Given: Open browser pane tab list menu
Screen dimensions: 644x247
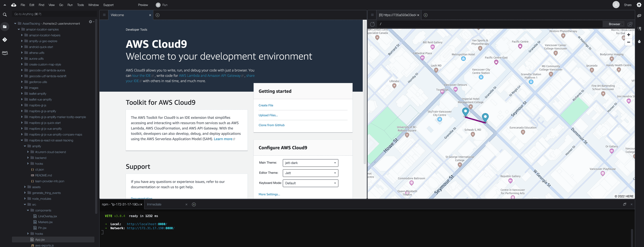Looking at the screenshot, I should pyautogui.click(x=372, y=15).
